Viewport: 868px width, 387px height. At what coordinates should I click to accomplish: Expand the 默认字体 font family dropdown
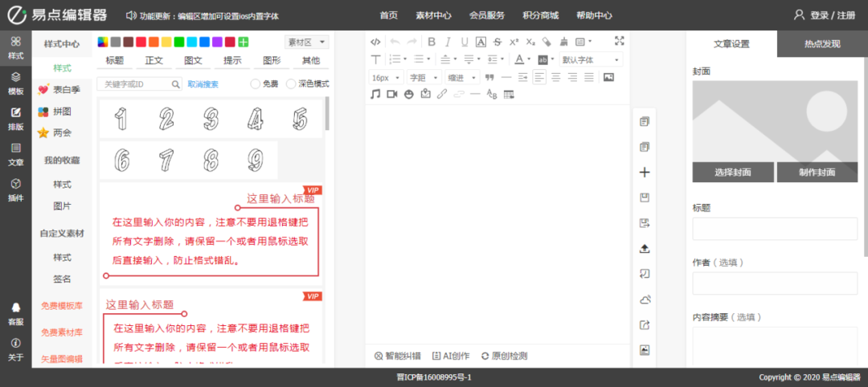tap(591, 59)
